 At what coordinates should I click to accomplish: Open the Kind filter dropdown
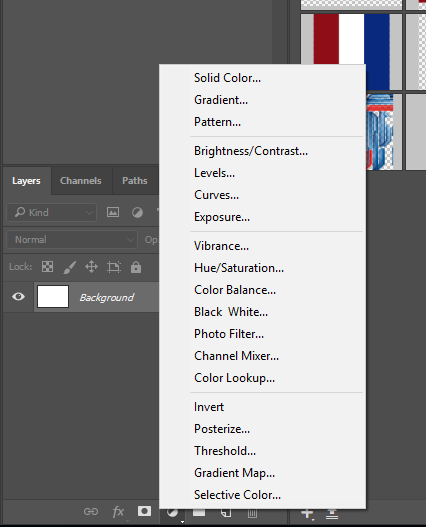pyautogui.click(x=51, y=212)
